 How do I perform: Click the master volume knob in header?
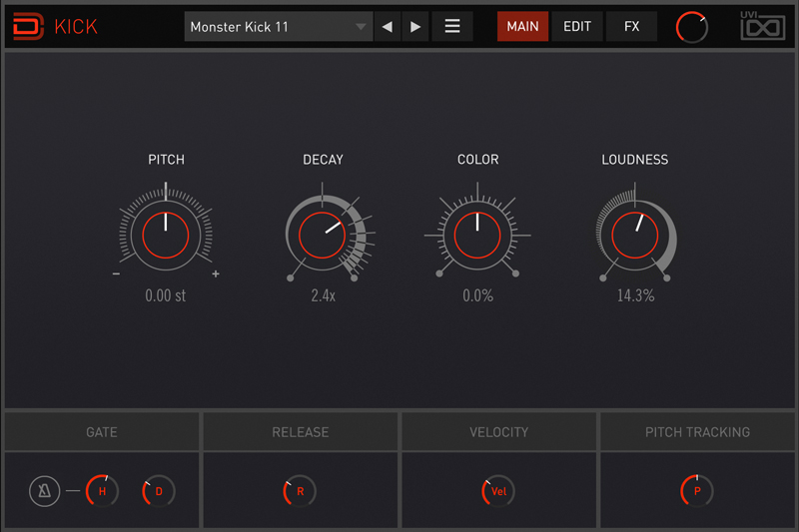691,28
